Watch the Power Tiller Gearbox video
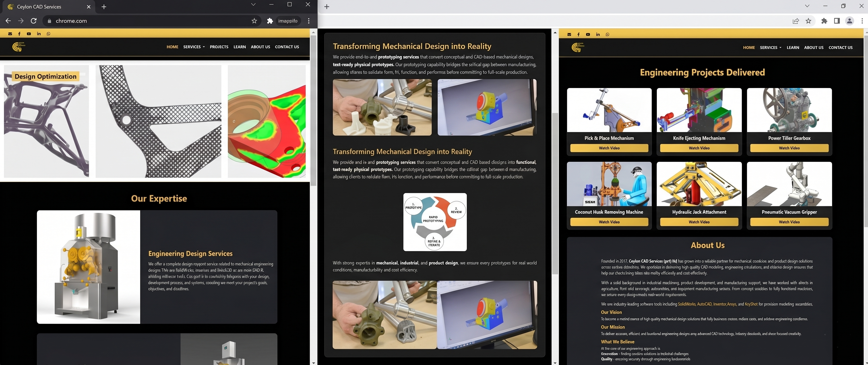Image resolution: width=868 pixels, height=365 pixels. pyautogui.click(x=789, y=148)
